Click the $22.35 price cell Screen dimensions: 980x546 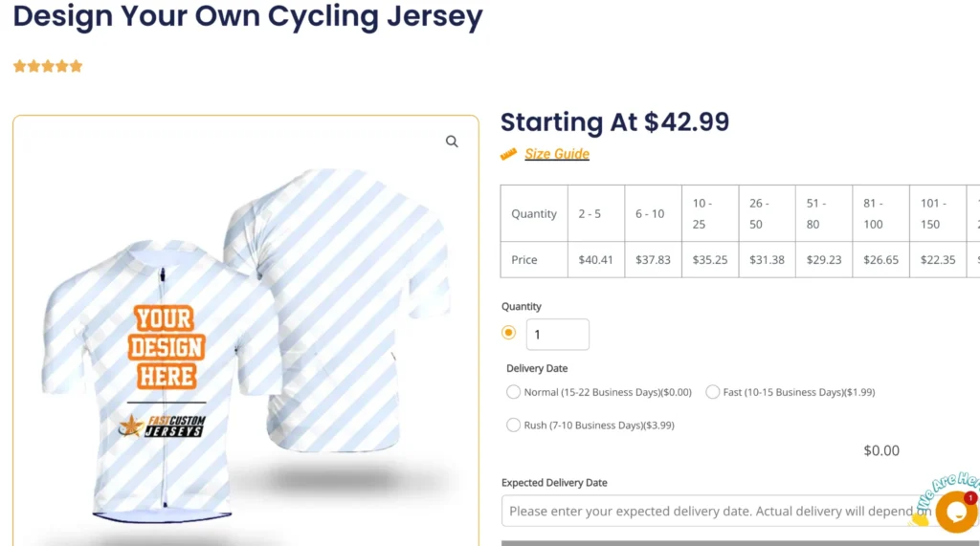[937, 260]
